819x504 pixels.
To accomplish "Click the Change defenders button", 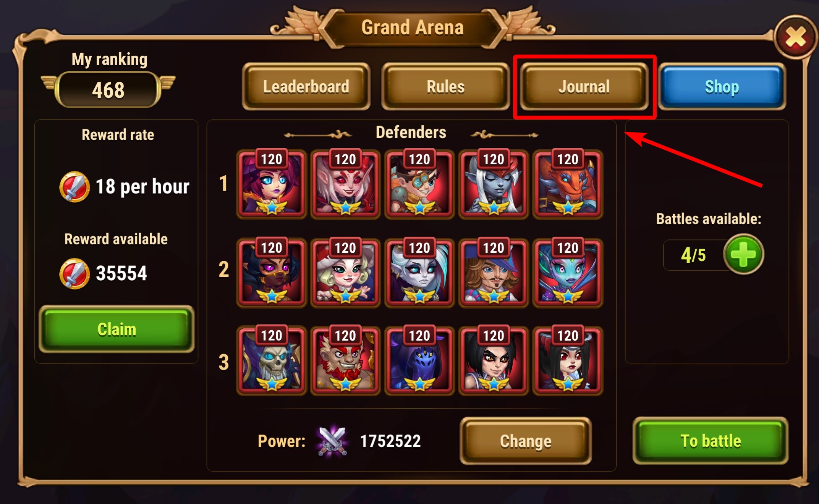I will (526, 441).
